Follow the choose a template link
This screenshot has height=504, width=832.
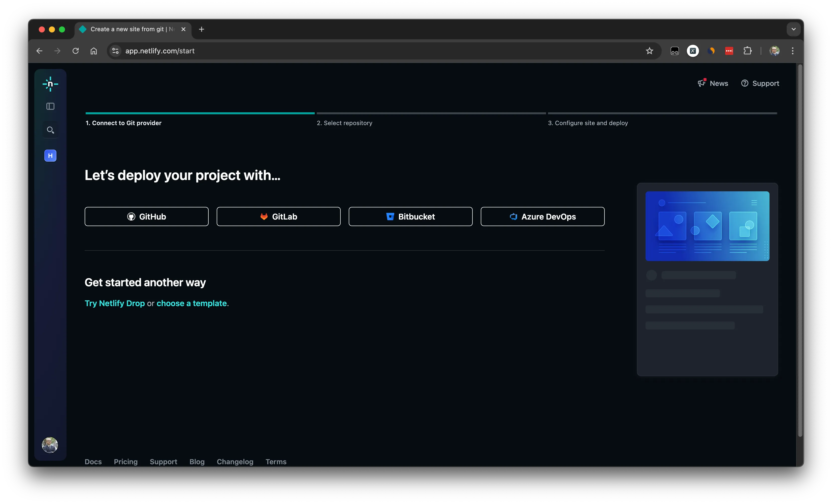191,303
